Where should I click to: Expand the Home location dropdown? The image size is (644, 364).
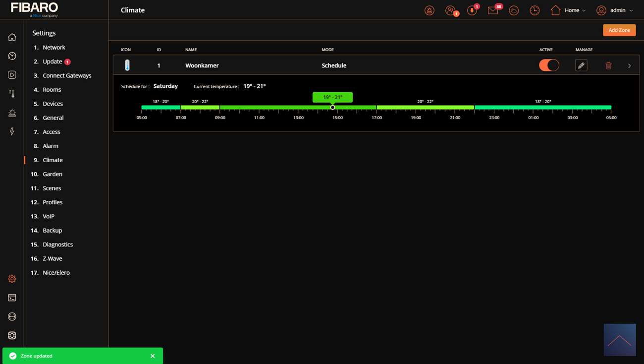click(x=568, y=10)
